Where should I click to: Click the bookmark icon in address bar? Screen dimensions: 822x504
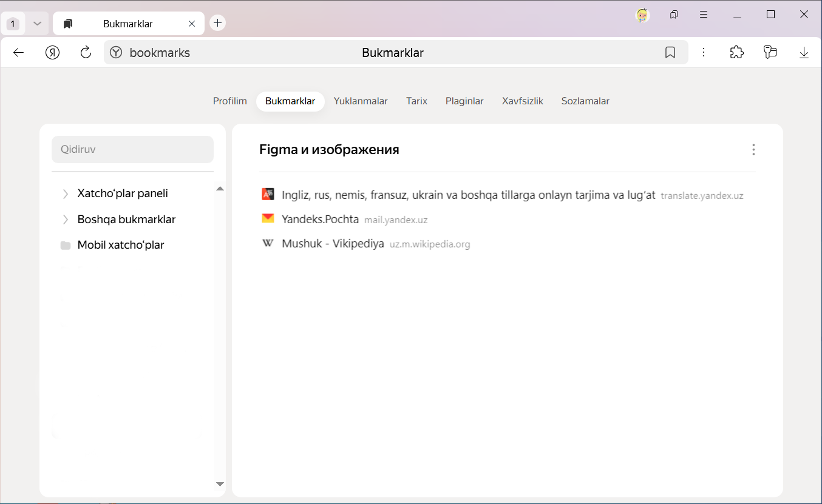coord(670,53)
